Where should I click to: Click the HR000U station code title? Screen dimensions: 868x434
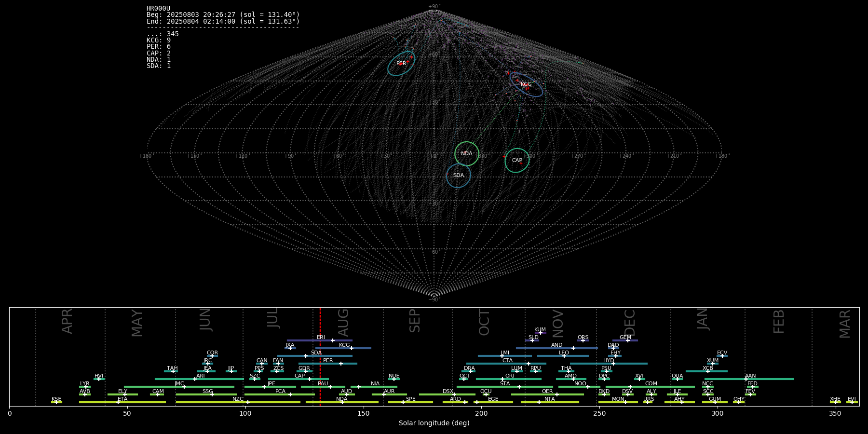pos(158,9)
